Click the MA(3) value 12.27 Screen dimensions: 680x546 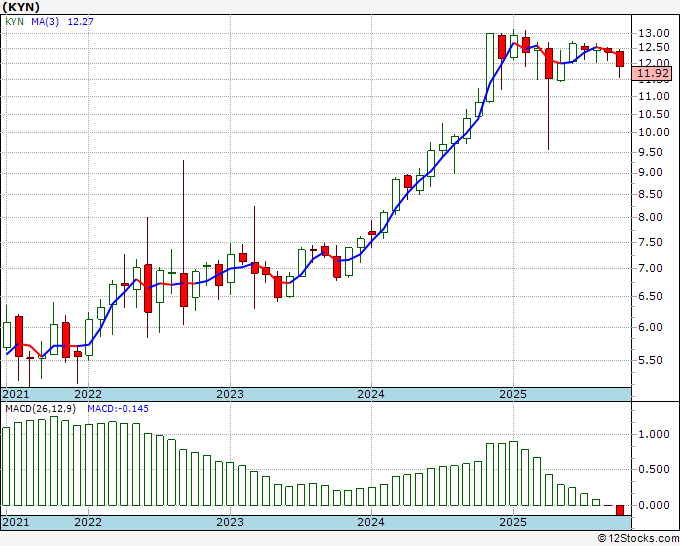[80, 20]
